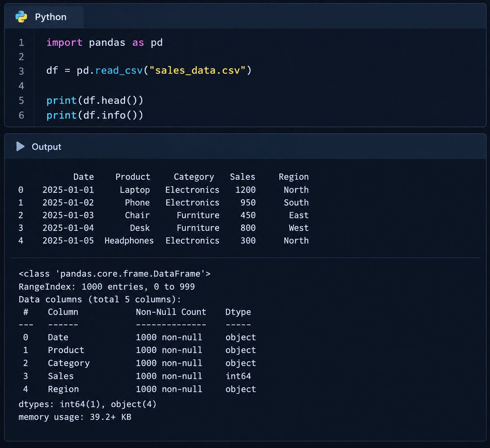This screenshot has width=490, height=448.
Task: Select the Python tab label
Action: (51, 17)
